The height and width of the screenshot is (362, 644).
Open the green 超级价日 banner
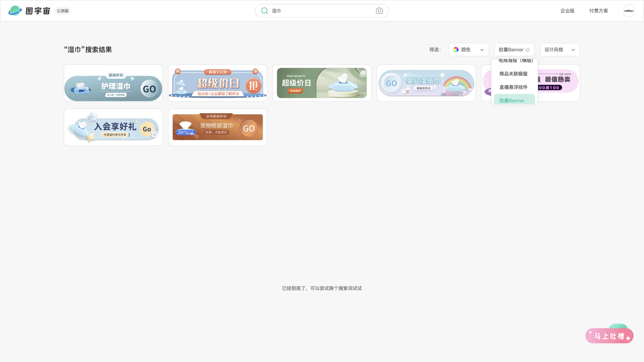click(322, 83)
